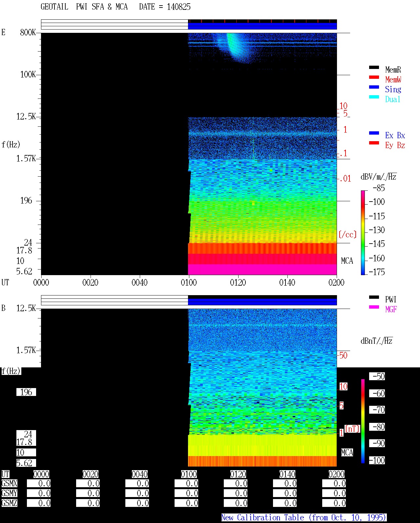Select the GSMX row label
Image resolution: width=420 pixels, height=523 pixels.
pyautogui.click(x=10, y=483)
